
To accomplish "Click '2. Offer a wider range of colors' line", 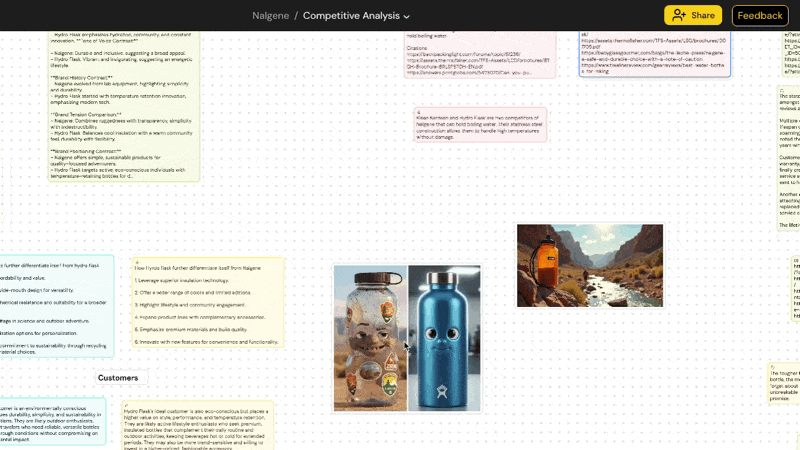I will 192,292.
